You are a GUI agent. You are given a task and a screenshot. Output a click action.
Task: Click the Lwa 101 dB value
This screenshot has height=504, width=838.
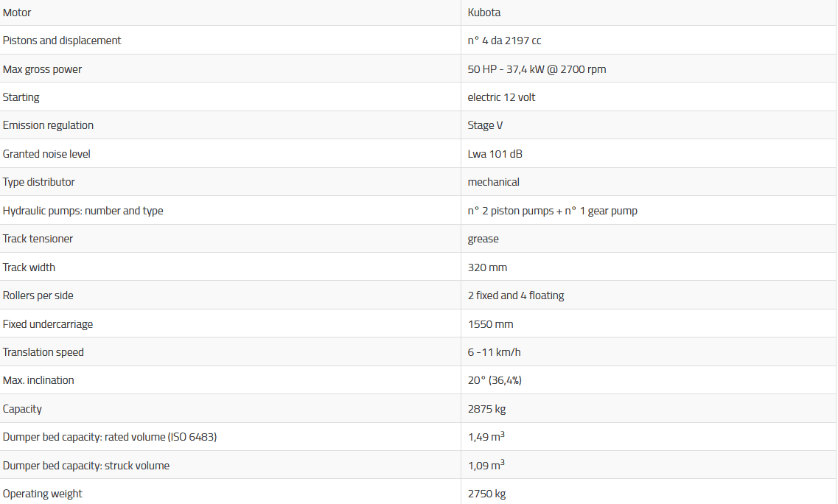click(x=495, y=154)
